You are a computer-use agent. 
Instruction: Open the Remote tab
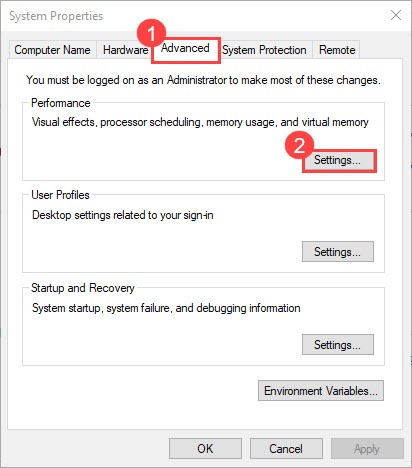pyautogui.click(x=337, y=50)
